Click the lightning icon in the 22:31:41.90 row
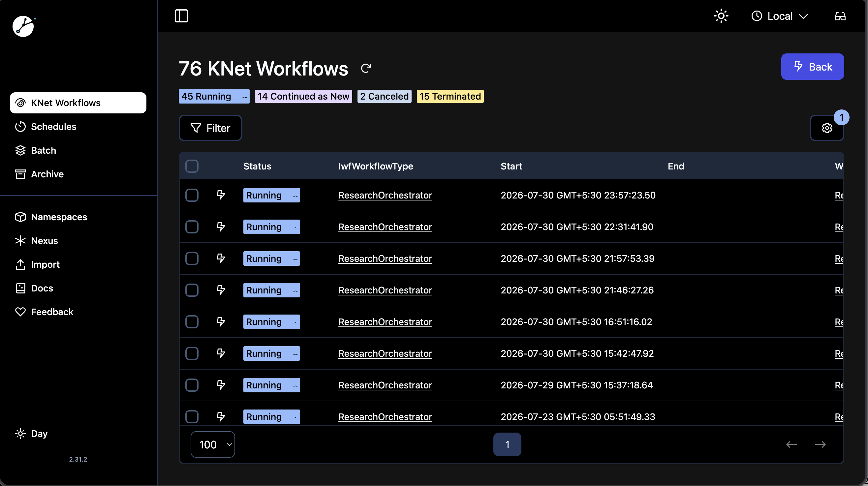Viewport: 868px width, 486px height. [x=221, y=227]
